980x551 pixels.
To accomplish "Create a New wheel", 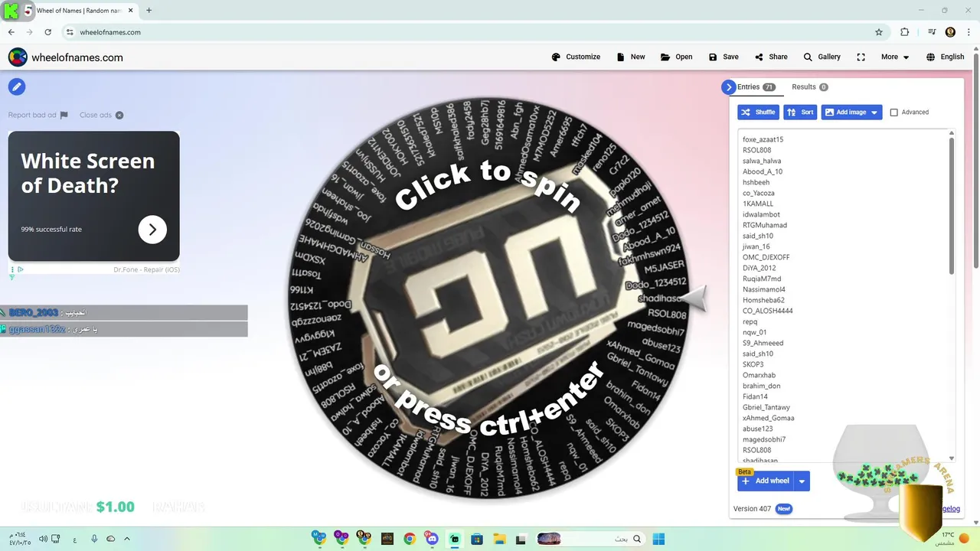I will coord(630,57).
